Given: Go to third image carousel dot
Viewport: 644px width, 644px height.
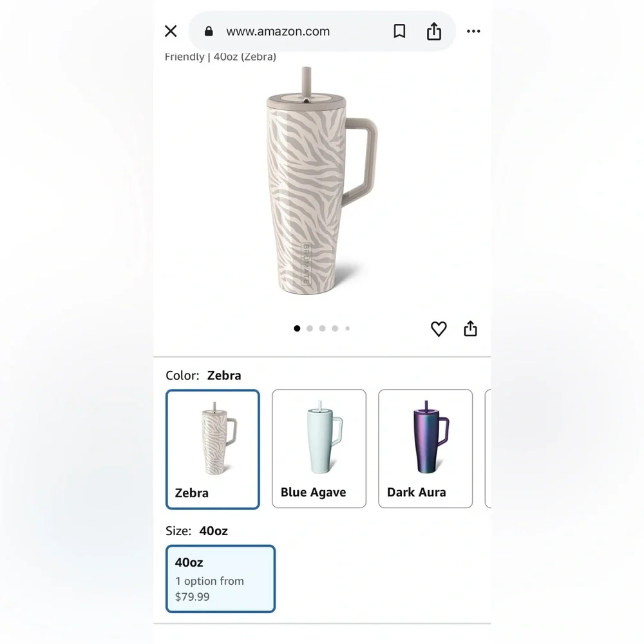Looking at the screenshot, I should click(x=323, y=328).
